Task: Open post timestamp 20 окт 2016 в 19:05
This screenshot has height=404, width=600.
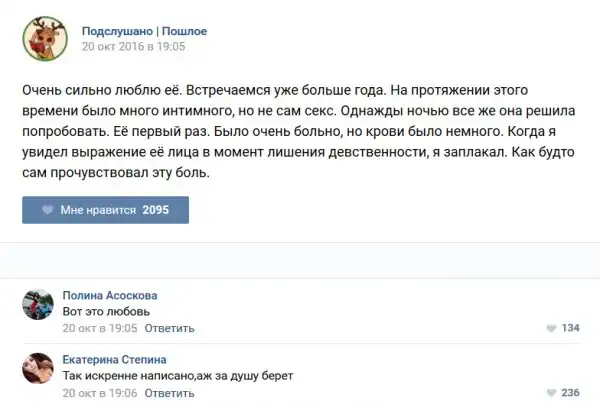Action: (x=133, y=46)
